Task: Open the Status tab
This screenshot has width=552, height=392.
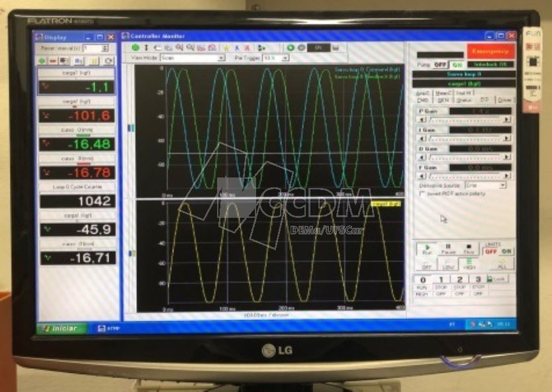Action: (x=464, y=101)
